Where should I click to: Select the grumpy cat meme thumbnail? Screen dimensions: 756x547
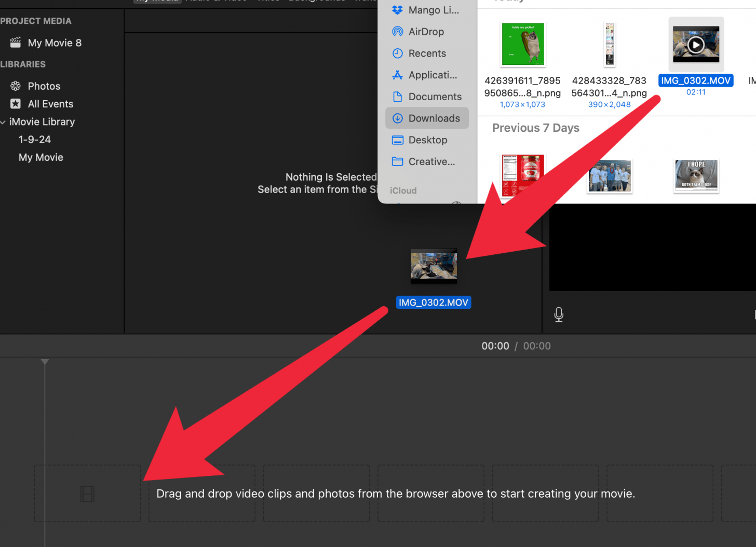coord(696,176)
